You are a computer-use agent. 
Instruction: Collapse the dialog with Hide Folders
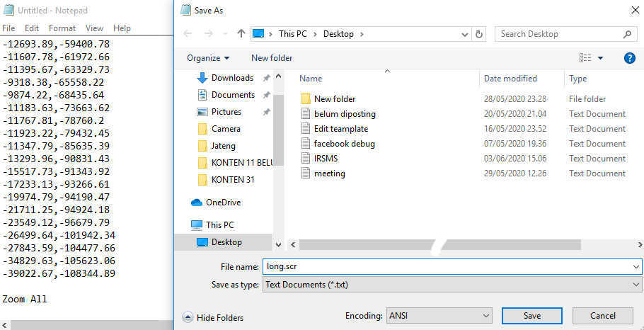pyautogui.click(x=214, y=318)
